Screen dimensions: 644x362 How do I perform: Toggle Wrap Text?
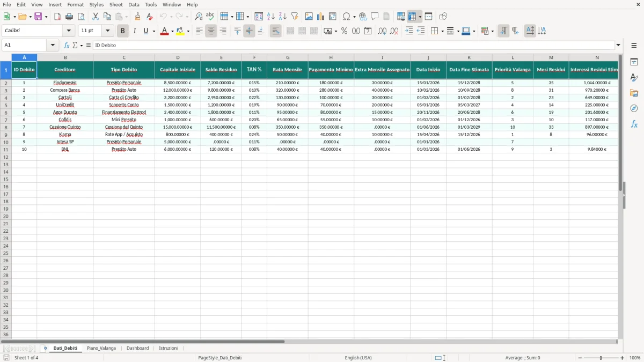(275, 31)
